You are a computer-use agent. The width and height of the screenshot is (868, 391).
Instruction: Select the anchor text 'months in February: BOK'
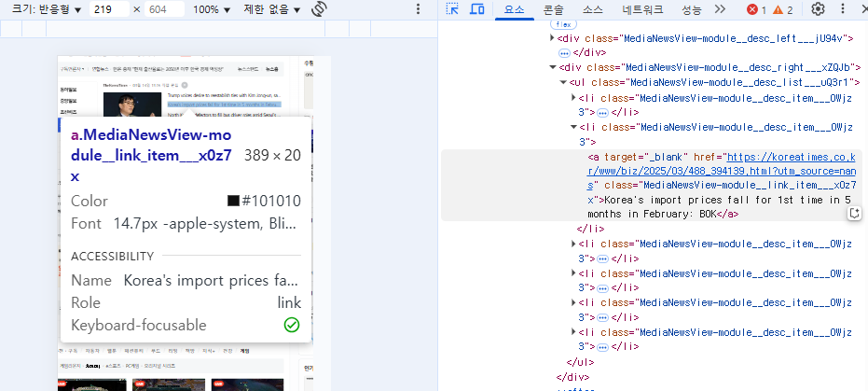pyautogui.click(x=652, y=214)
